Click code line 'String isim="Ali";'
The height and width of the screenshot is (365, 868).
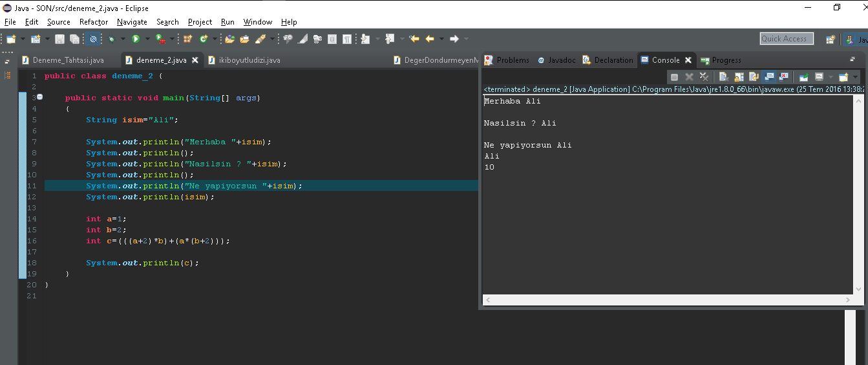[131, 120]
